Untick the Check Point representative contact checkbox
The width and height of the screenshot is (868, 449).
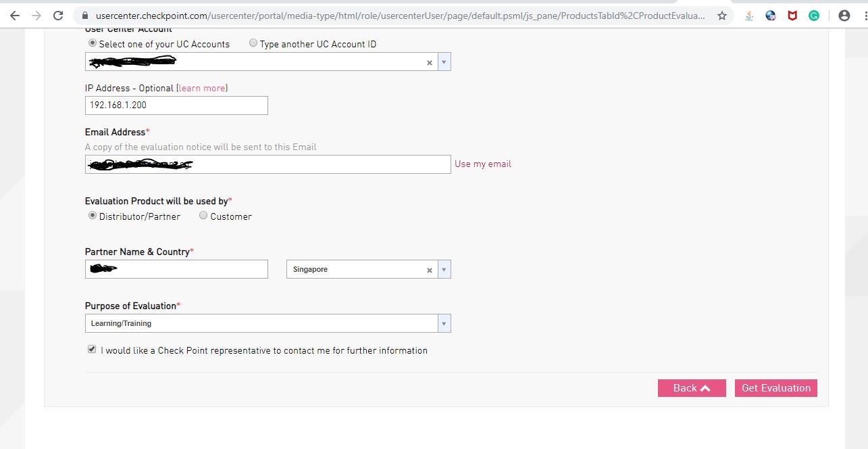pos(92,350)
